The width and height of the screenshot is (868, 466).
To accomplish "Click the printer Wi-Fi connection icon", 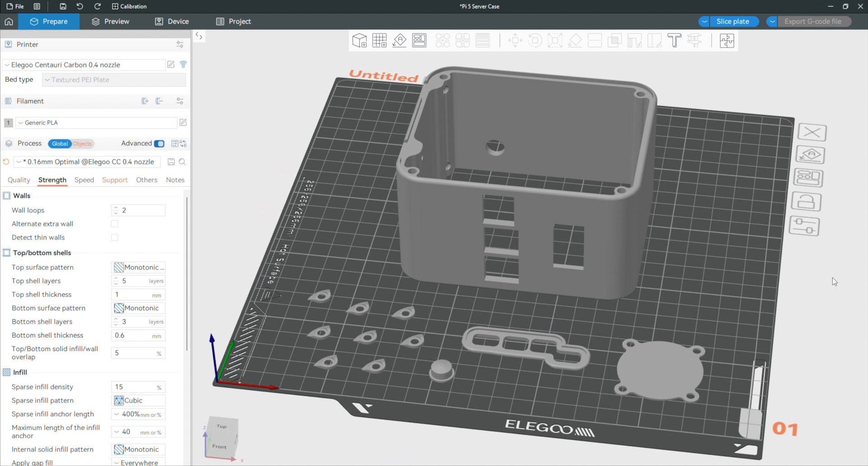I will tap(183, 65).
